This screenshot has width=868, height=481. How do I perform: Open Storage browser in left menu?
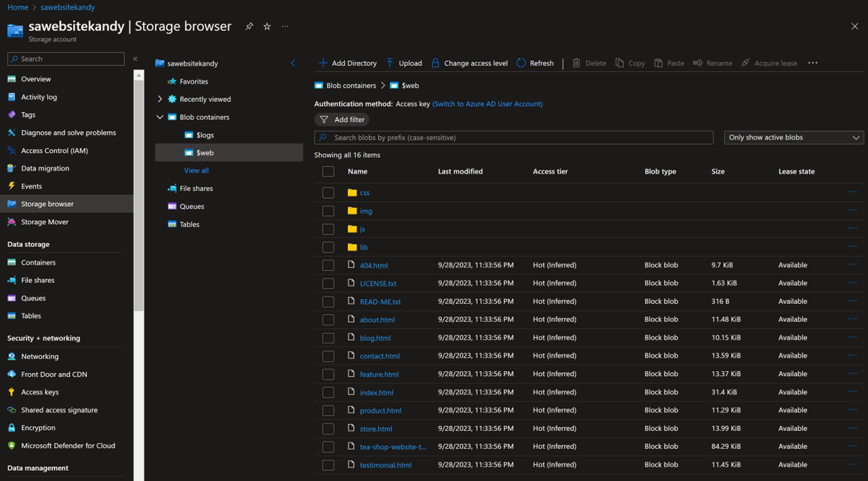[x=67, y=204]
